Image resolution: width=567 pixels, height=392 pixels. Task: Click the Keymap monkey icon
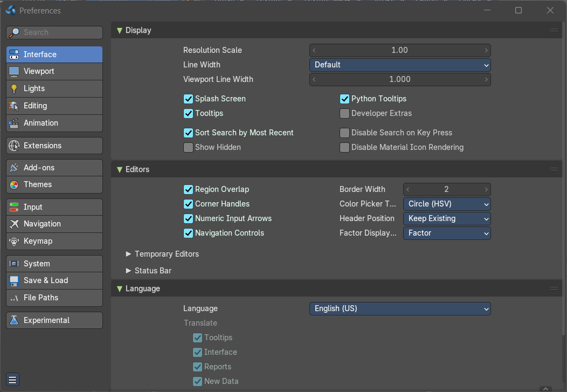pyautogui.click(x=14, y=241)
